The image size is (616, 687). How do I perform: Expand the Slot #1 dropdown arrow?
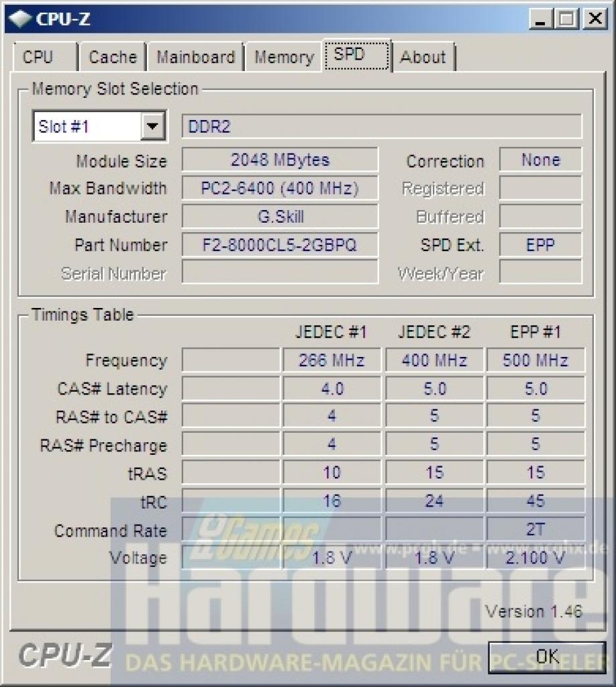pyautogui.click(x=152, y=126)
